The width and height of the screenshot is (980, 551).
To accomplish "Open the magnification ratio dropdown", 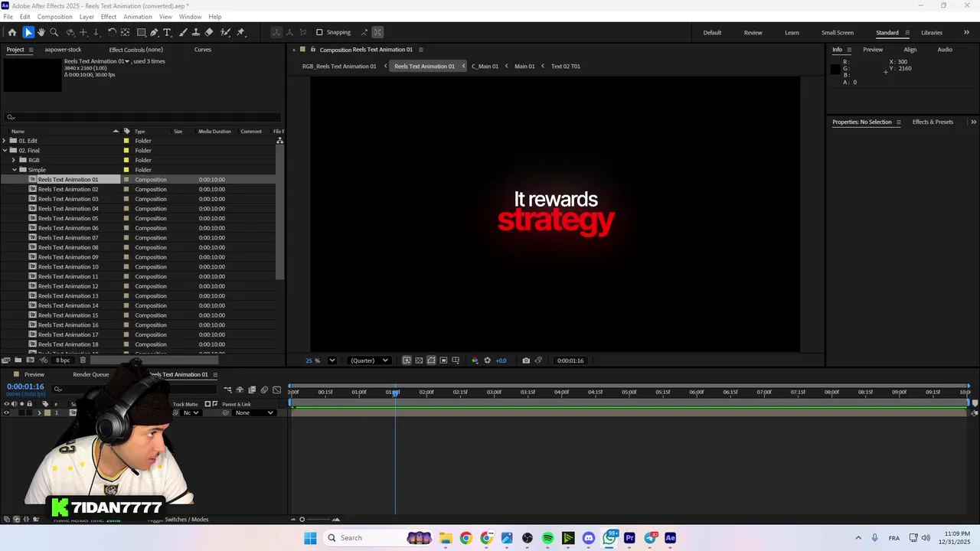I will click(x=332, y=360).
